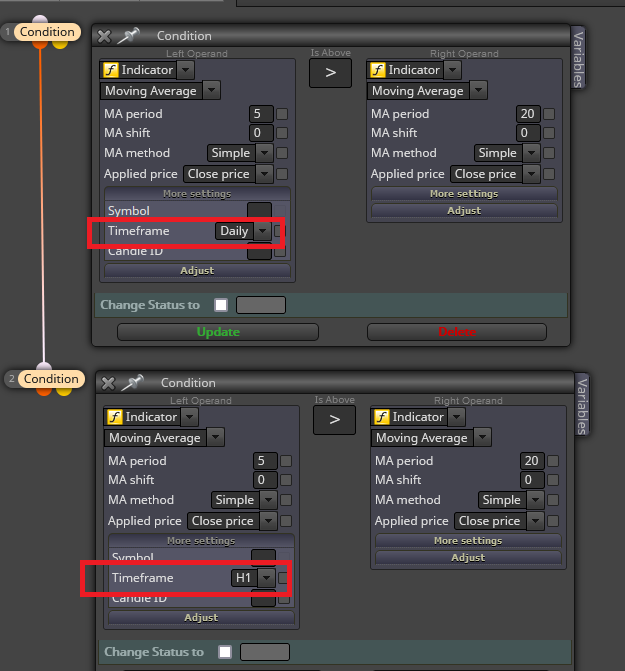Screen dimensions: 625x671
Task: Click the green Update button
Action: tap(218, 333)
